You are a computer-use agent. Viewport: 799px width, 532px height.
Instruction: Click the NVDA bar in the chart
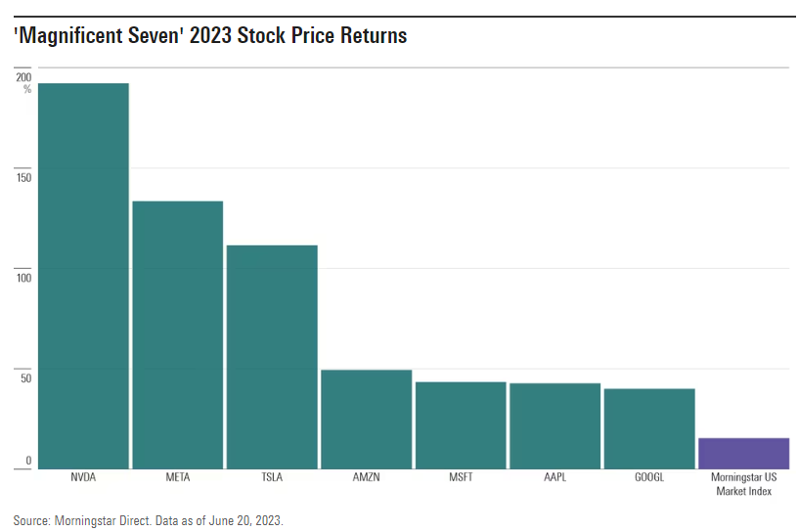coord(83,276)
